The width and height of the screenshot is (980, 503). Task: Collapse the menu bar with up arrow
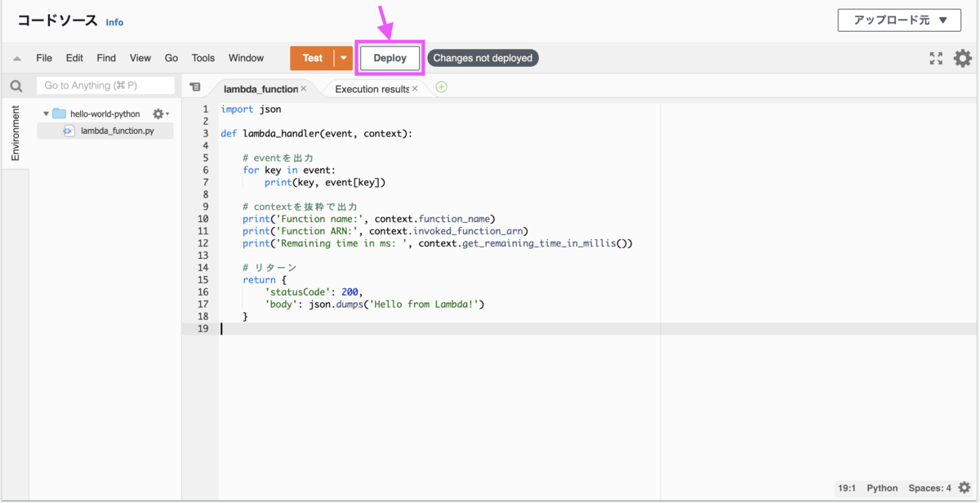pos(16,59)
